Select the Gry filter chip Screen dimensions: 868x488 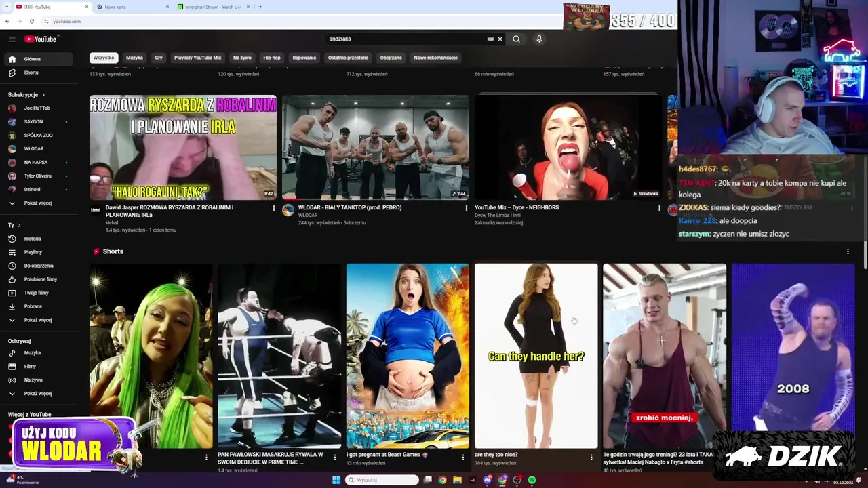159,58
